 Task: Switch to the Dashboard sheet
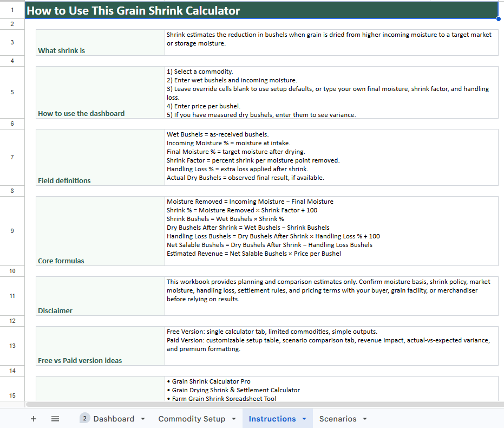(114, 418)
